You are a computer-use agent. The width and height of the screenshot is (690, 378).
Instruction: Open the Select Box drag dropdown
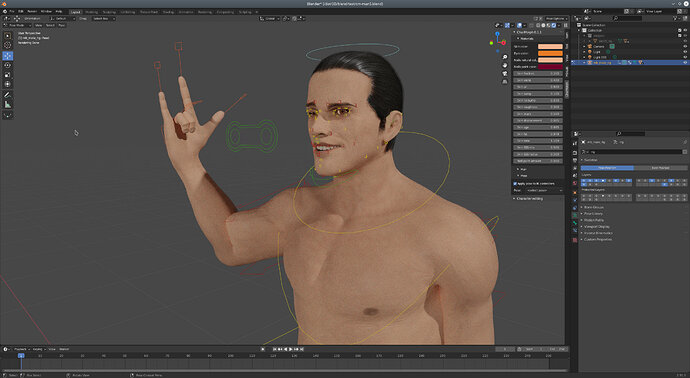click(103, 18)
